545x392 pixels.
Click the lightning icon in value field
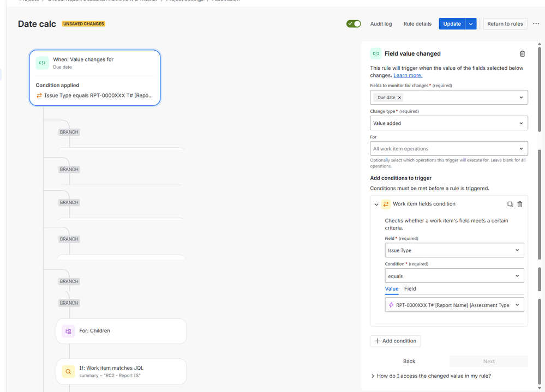[391, 305]
